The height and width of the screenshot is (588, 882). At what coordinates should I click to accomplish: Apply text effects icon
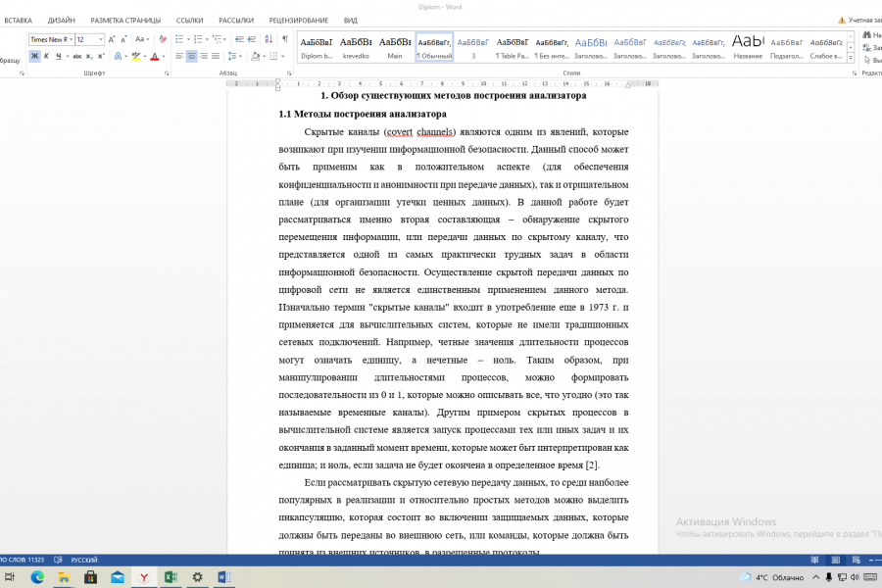coord(118,56)
